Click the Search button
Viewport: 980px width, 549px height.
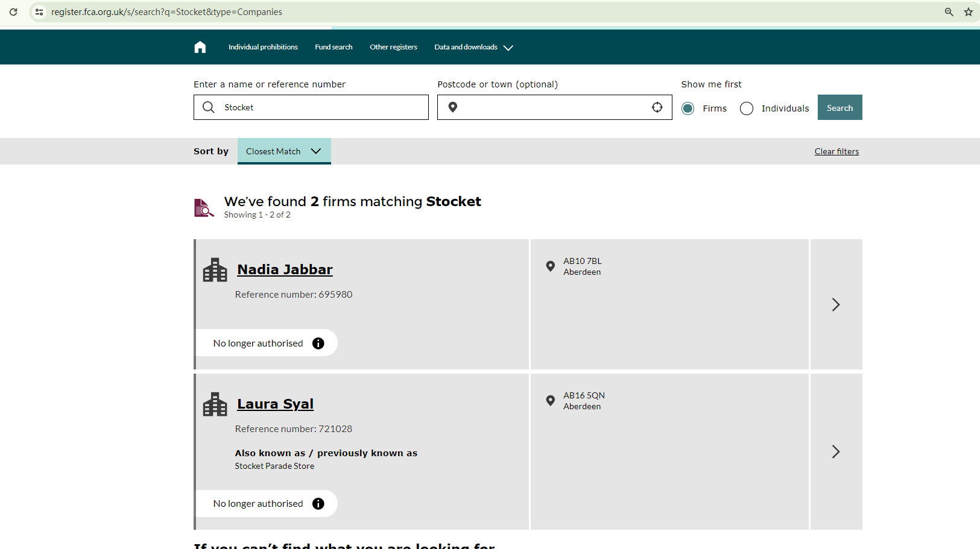point(839,107)
